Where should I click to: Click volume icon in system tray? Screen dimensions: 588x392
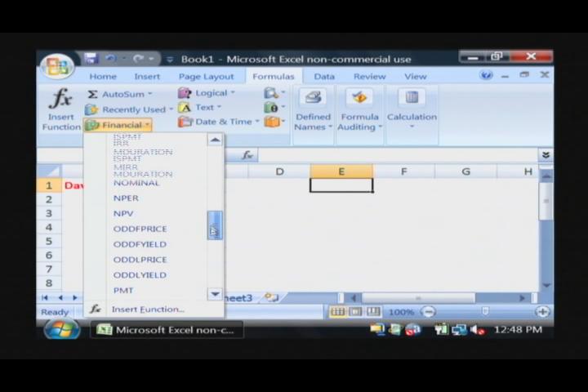pyautogui.click(x=477, y=330)
